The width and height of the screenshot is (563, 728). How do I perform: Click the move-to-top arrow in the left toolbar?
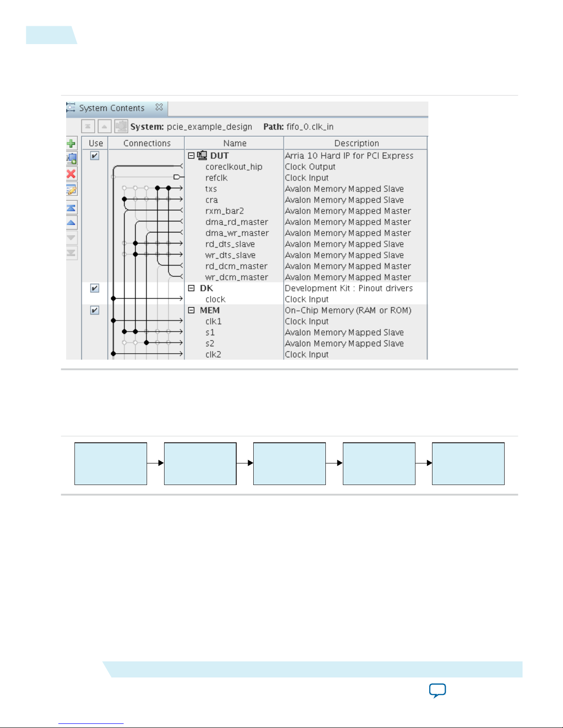71,208
